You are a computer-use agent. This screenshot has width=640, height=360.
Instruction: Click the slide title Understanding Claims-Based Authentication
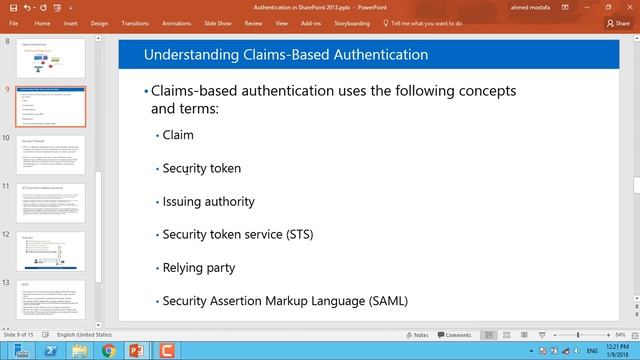[x=286, y=54]
